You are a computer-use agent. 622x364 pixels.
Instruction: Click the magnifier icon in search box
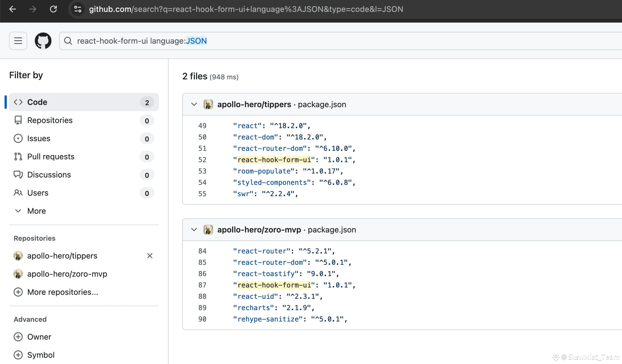(x=68, y=41)
